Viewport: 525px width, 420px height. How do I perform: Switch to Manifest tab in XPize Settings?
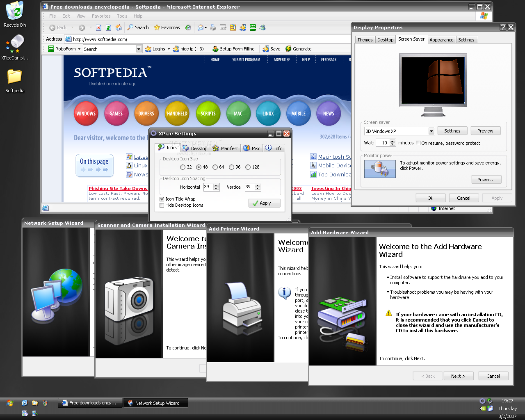pos(225,148)
